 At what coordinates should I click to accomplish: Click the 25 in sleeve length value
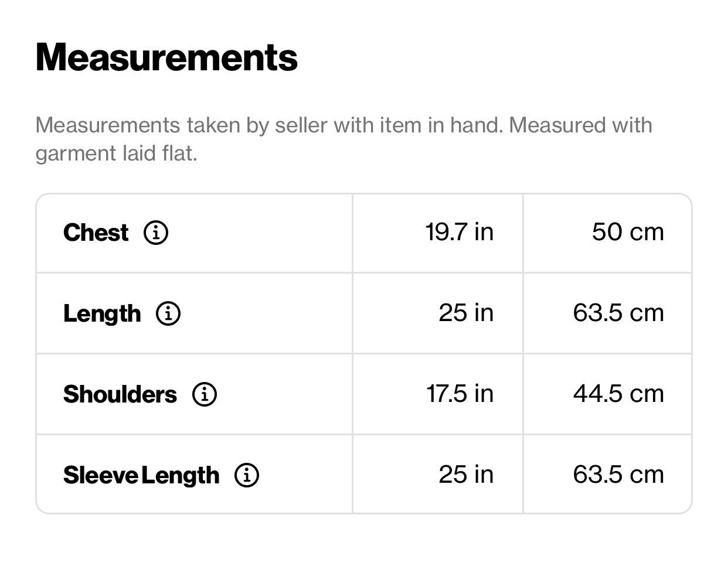pos(466,475)
